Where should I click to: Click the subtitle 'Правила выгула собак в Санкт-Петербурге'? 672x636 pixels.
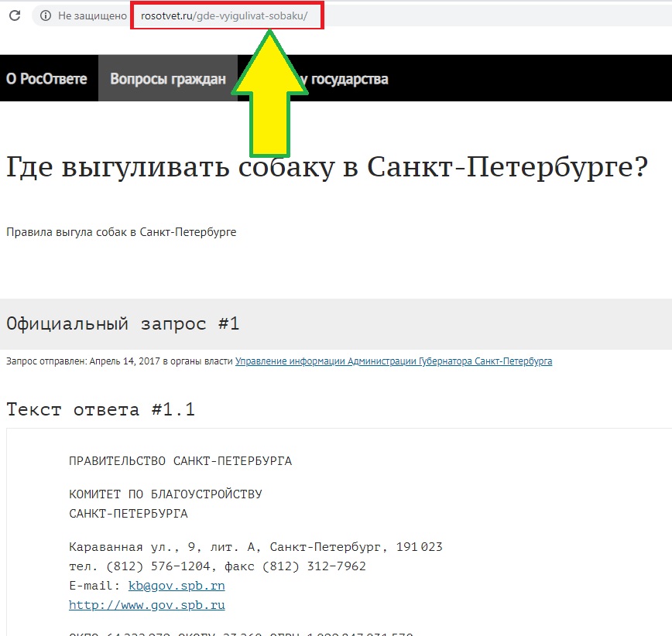click(122, 232)
